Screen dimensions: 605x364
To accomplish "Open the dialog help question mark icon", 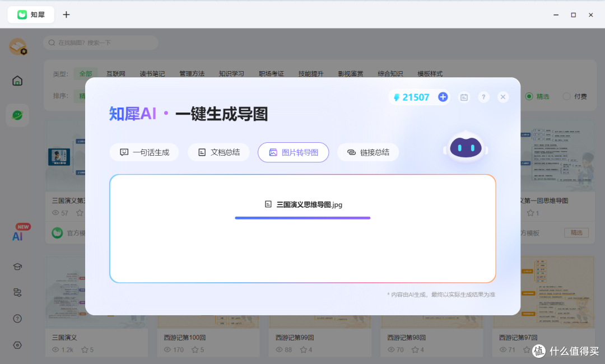I will 483,97.
